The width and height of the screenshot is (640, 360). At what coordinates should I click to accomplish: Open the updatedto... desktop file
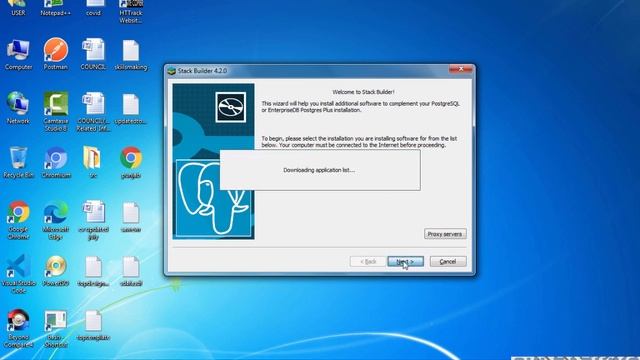click(131, 109)
